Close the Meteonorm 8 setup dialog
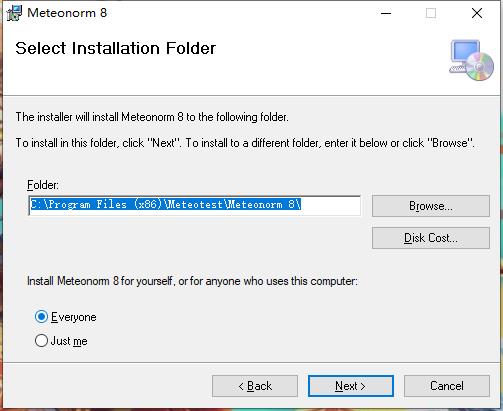Viewport: 503px width, 411px height. tap(477, 13)
